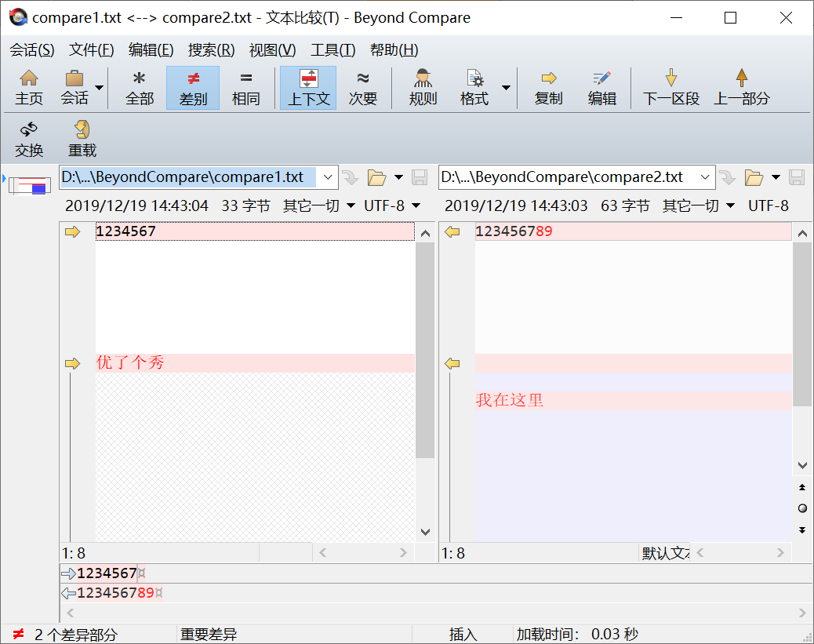
Task: Open the 规则 rules icon
Action: [x=423, y=86]
